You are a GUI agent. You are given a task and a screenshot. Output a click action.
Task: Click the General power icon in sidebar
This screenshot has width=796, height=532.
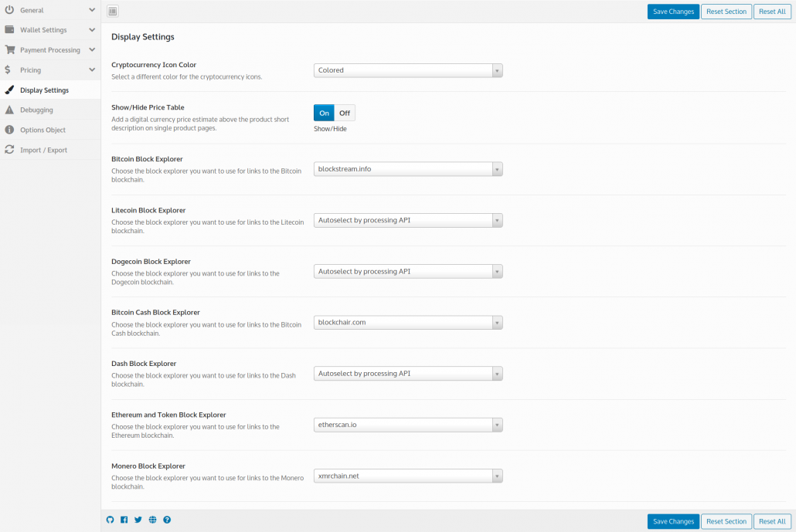[x=9, y=9]
